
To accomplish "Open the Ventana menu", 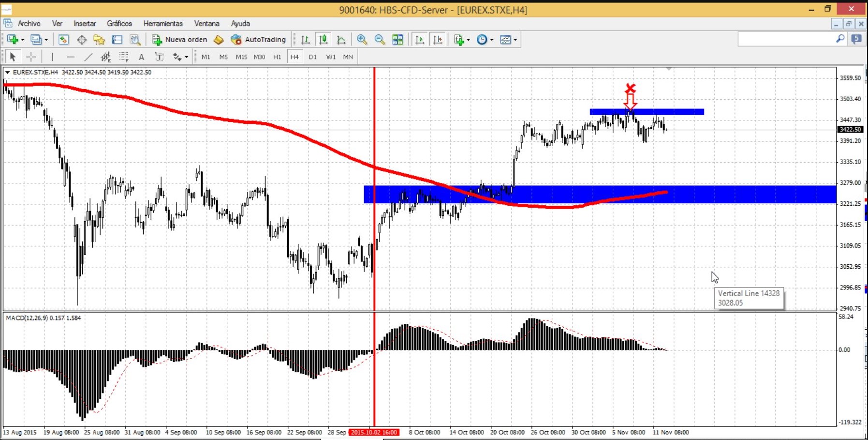I will point(206,23).
